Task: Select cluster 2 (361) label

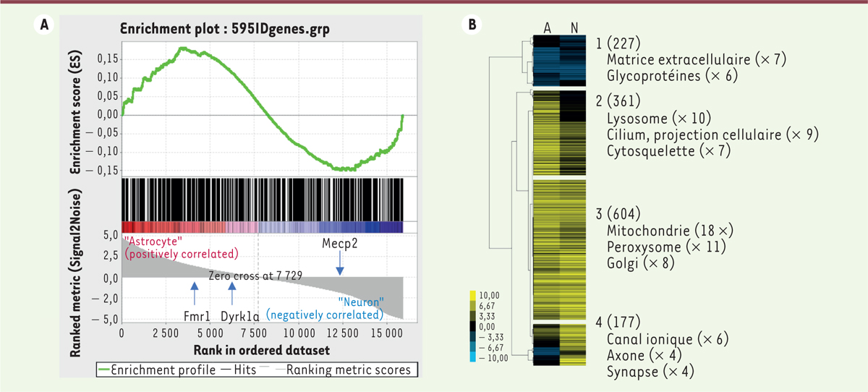Action: [623, 101]
